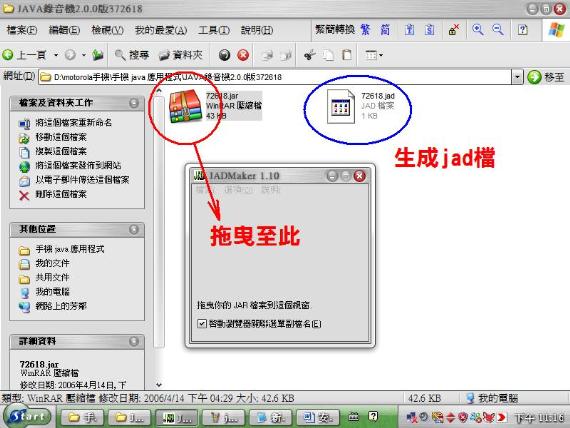Click the system tray clock
The height and width of the screenshot is (428, 570).
pos(540,418)
